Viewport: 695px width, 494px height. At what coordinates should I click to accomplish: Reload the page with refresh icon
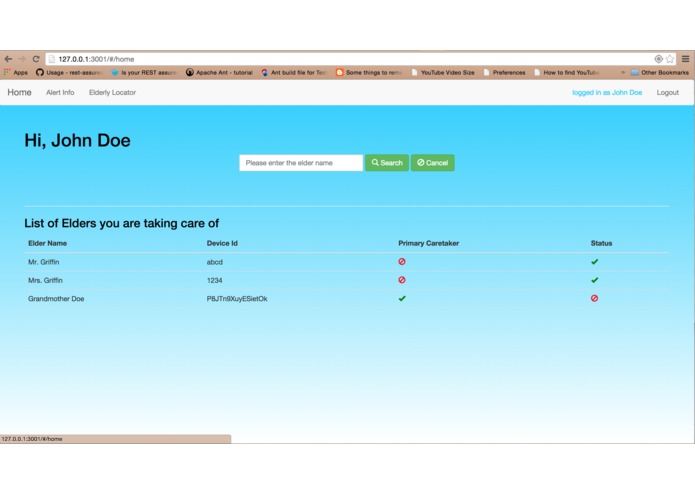click(36, 58)
